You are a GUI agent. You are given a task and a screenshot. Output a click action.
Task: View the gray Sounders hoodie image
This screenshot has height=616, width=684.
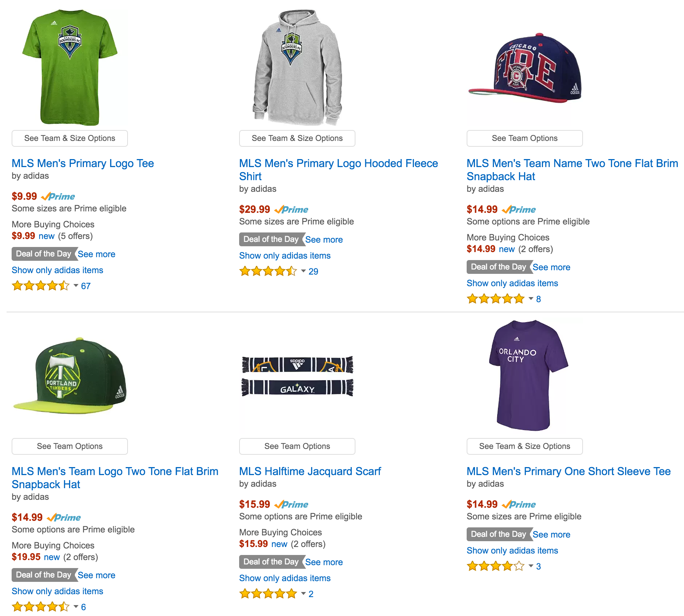(x=297, y=68)
